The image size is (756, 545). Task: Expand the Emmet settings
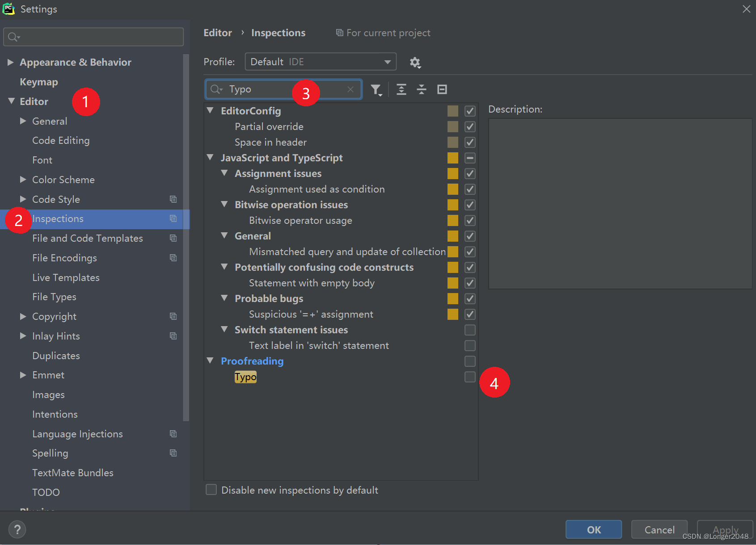(23, 375)
